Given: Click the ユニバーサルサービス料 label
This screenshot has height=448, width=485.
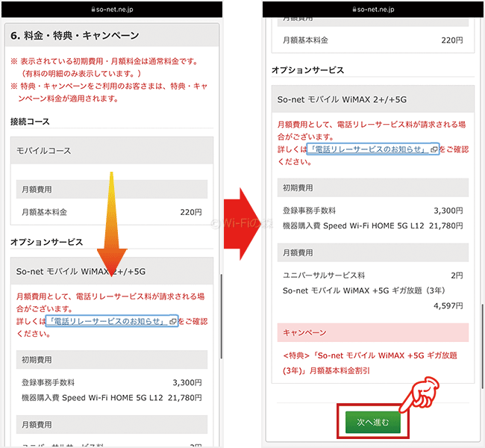Looking at the screenshot, I should (x=324, y=276).
